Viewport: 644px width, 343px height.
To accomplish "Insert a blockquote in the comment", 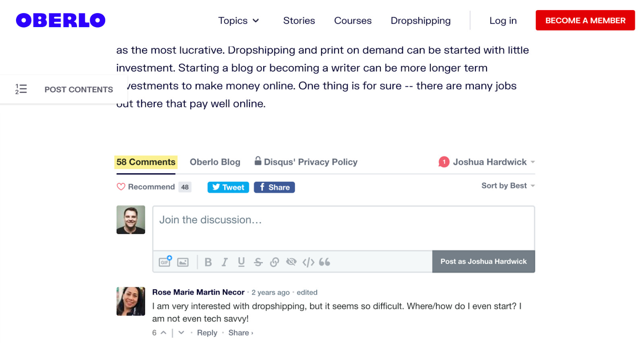I will [324, 262].
